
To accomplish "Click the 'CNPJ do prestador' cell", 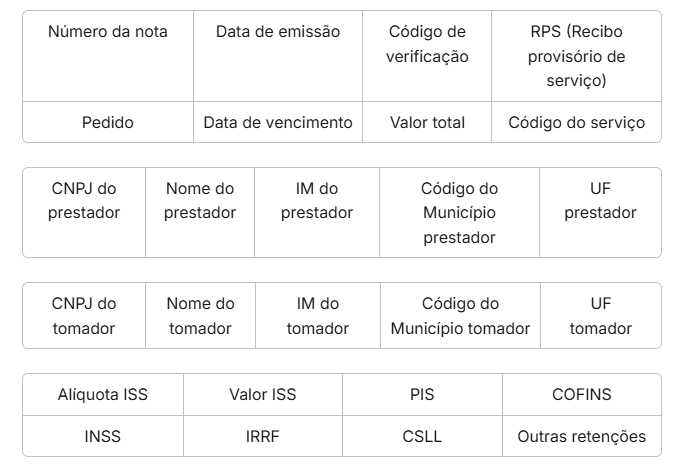I will pyautogui.click(x=84, y=213).
